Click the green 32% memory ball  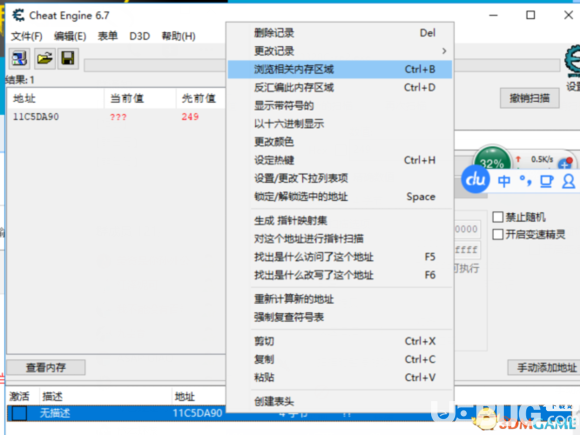(492, 161)
